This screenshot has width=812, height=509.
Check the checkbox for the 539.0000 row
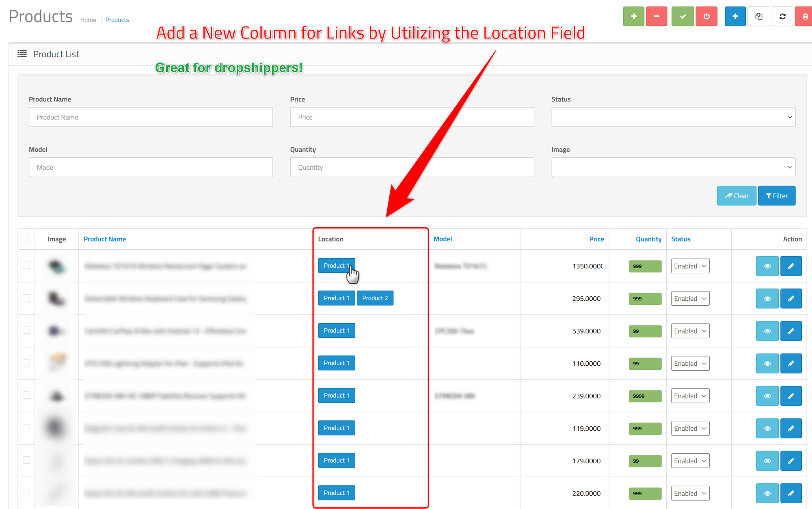point(26,330)
